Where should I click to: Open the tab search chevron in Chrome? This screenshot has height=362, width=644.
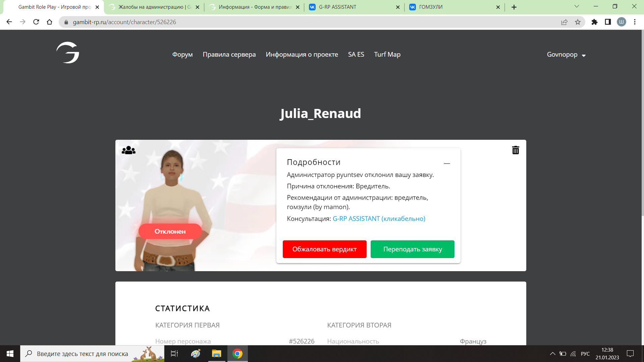point(577,6)
